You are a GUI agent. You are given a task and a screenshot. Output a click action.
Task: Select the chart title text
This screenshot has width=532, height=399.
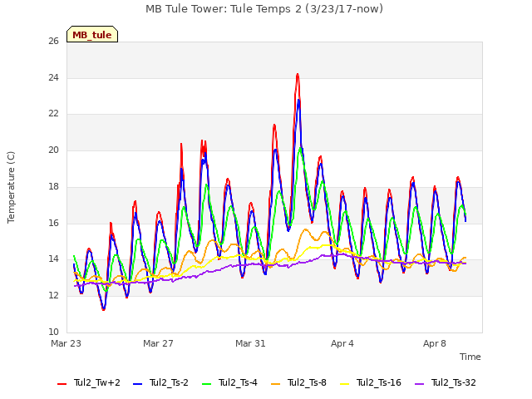(264, 9)
